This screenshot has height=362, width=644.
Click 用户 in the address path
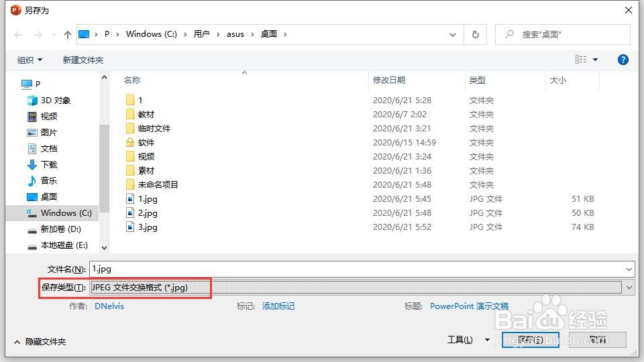tap(201, 34)
